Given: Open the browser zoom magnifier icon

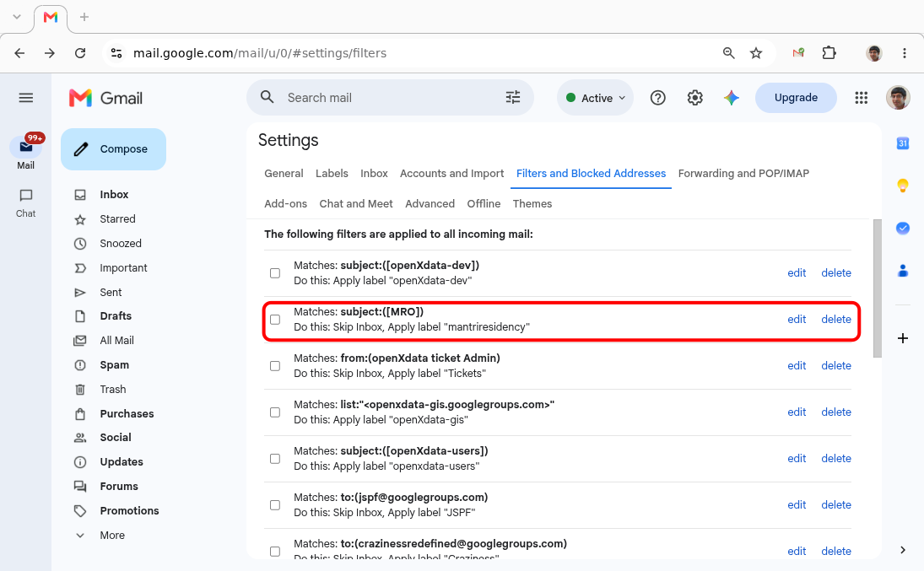Looking at the screenshot, I should (x=728, y=53).
